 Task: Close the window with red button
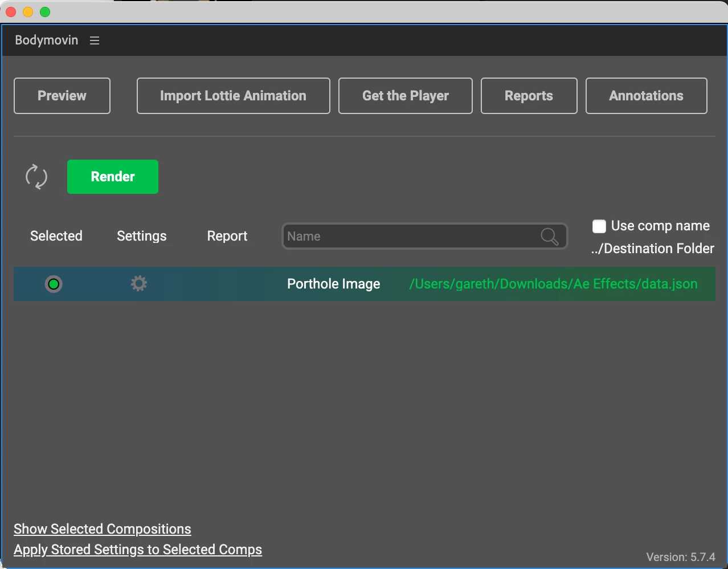pos(11,12)
